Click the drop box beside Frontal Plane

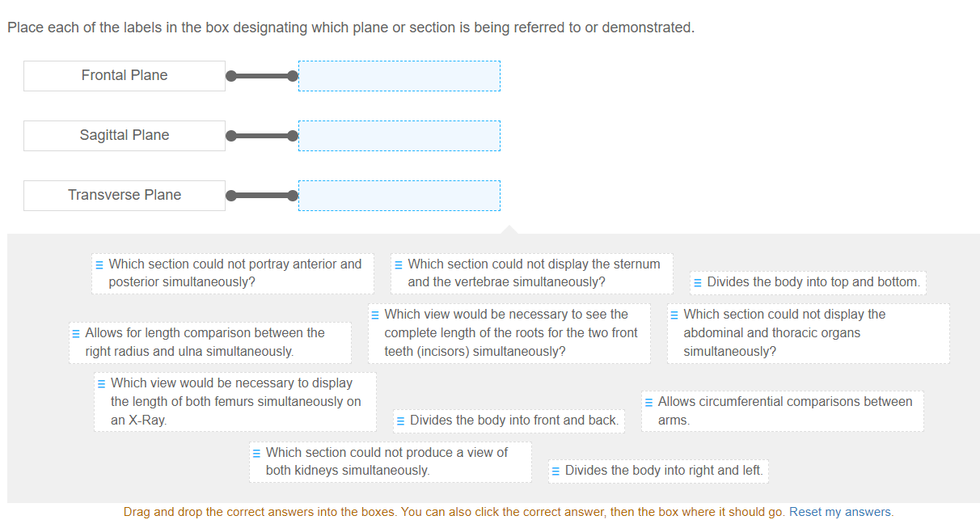pyautogui.click(x=399, y=75)
